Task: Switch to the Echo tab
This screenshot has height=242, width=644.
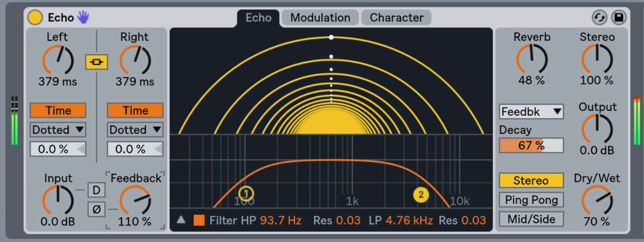Action: [x=258, y=18]
